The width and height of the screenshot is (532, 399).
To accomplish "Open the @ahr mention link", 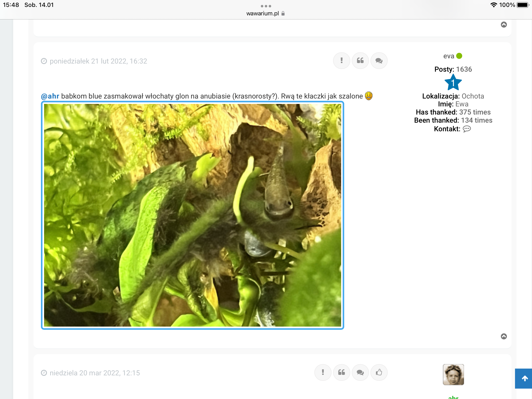I will (50, 96).
